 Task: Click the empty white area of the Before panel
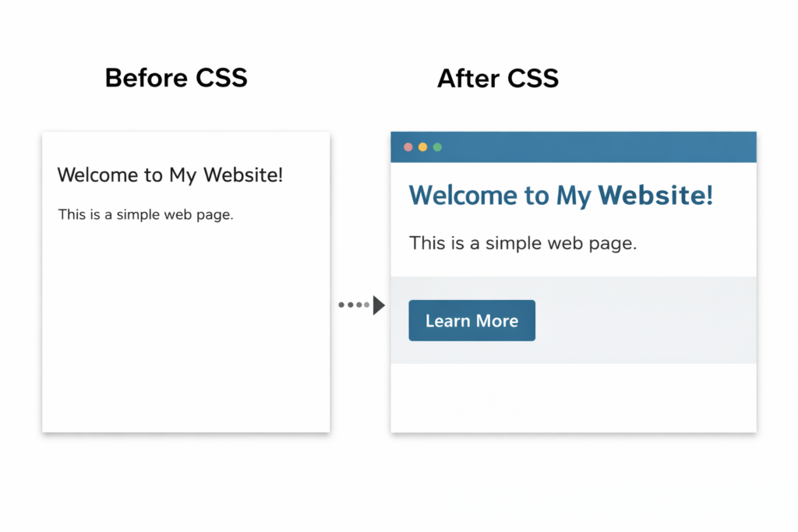click(185, 327)
